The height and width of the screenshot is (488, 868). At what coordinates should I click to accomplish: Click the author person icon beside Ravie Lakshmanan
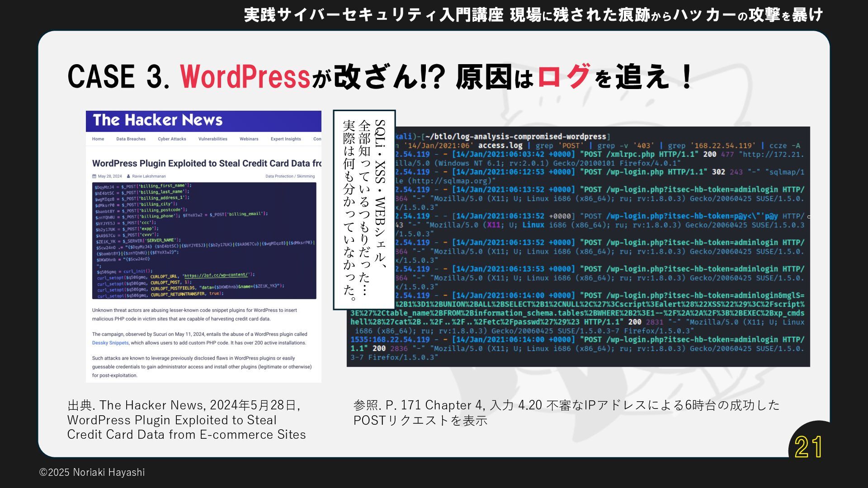tap(128, 176)
